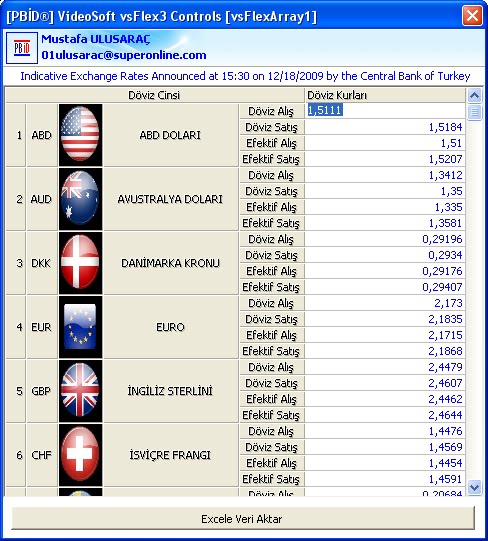Image resolution: width=488 pixels, height=541 pixels.
Task: Click the GBP currency code cell
Action: [x=41, y=391]
